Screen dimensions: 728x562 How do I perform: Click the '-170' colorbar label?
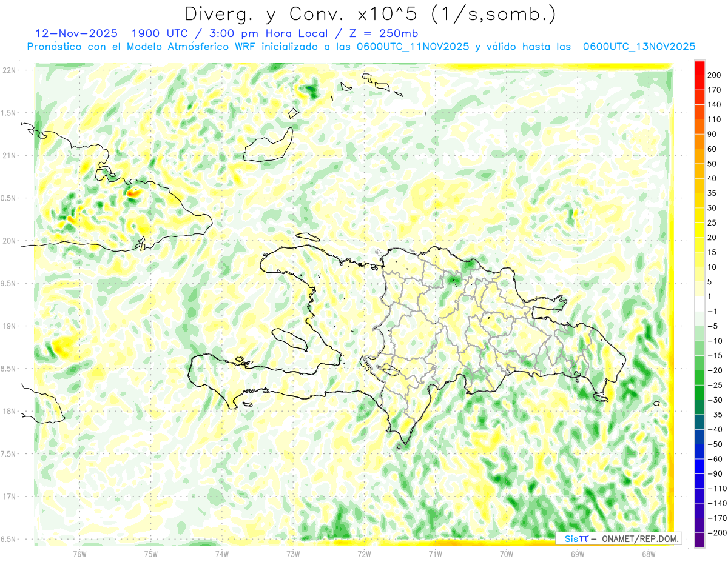[x=716, y=519]
